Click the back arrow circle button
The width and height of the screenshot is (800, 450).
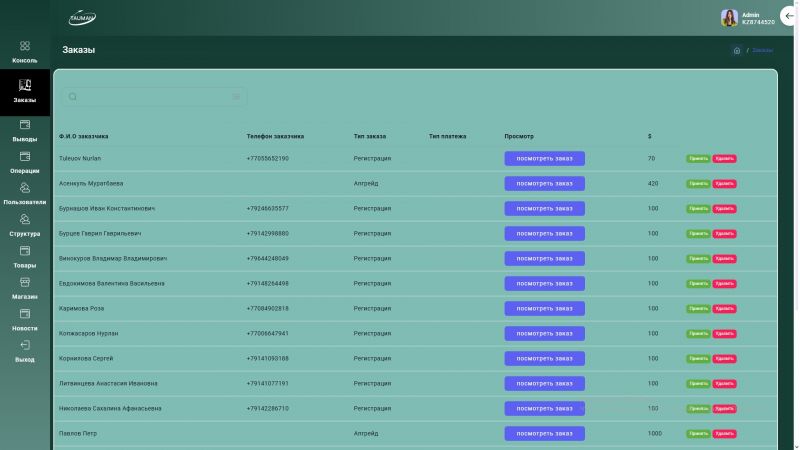click(789, 17)
